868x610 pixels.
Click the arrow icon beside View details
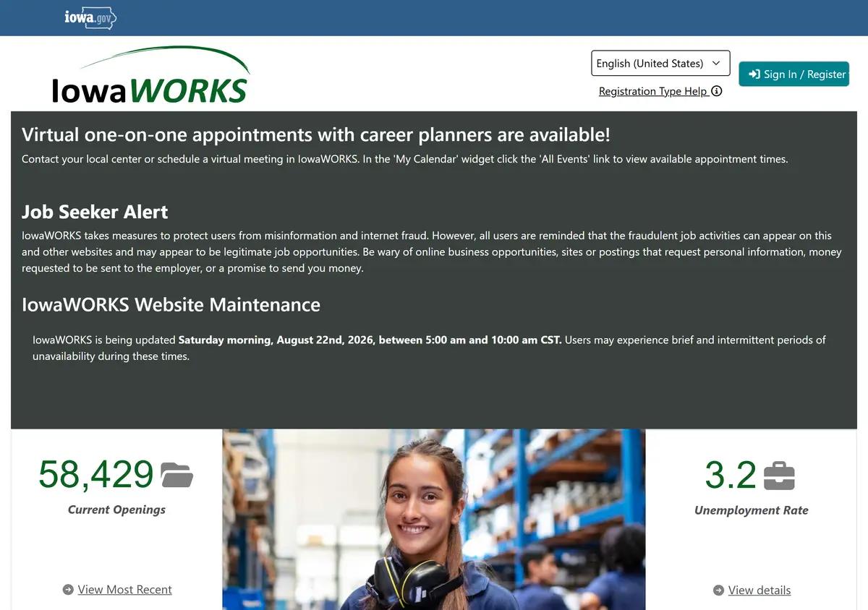click(718, 590)
